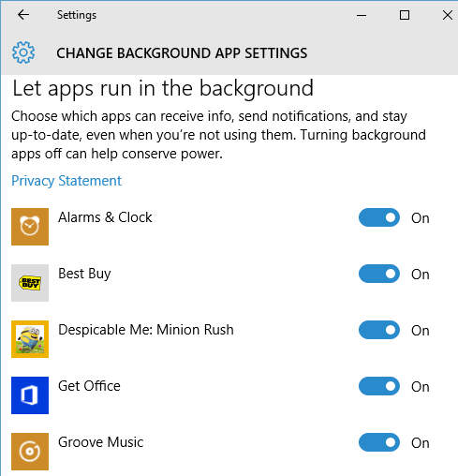Click the Despicable Me Minion Rush icon
Image resolution: width=458 pixels, height=476 pixels.
(x=30, y=339)
